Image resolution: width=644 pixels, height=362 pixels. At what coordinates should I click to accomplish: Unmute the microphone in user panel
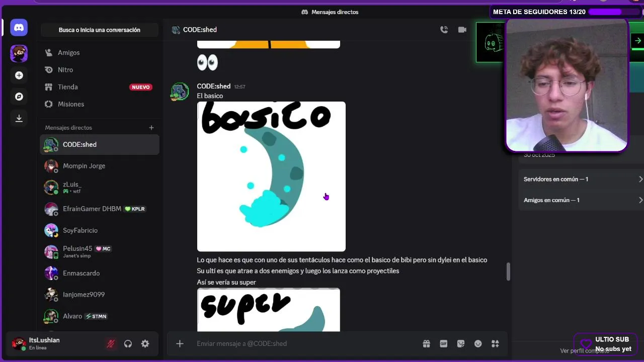click(x=111, y=344)
